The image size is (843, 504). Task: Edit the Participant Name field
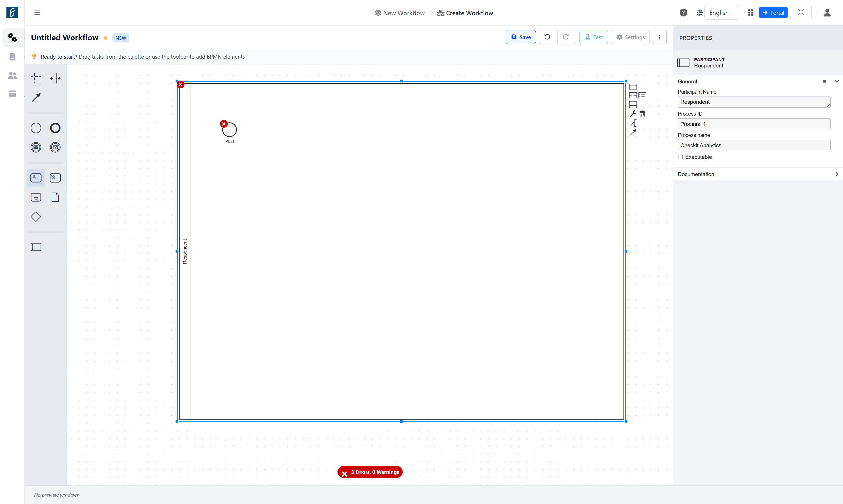[754, 102]
